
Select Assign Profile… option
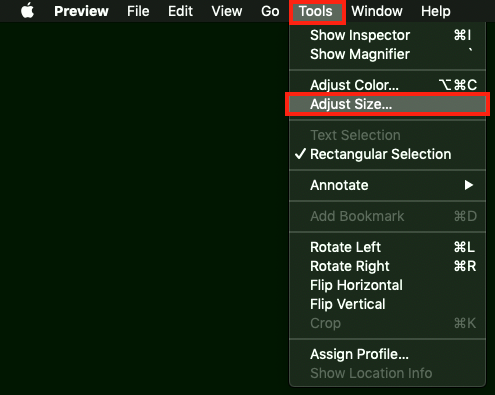click(387, 354)
